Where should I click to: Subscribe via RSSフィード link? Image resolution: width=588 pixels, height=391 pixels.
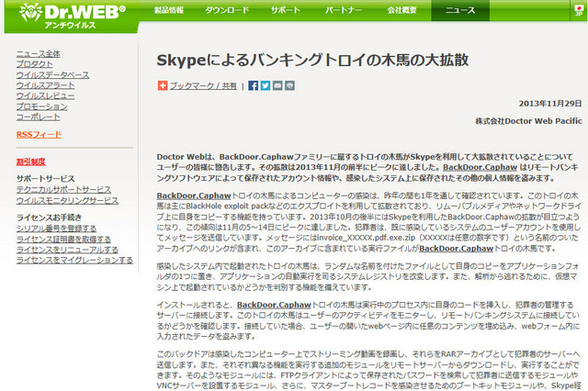pyautogui.click(x=39, y=134)
